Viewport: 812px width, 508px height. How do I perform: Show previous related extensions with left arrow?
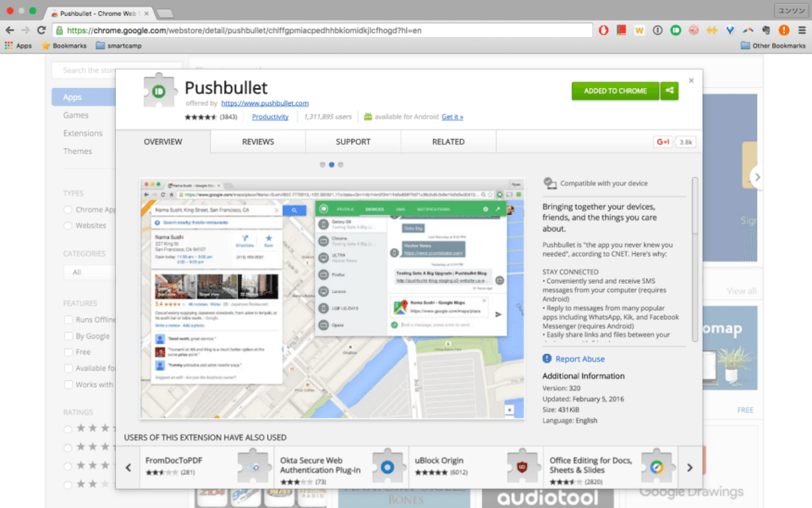pyautogui.click(x=129, y=467)
